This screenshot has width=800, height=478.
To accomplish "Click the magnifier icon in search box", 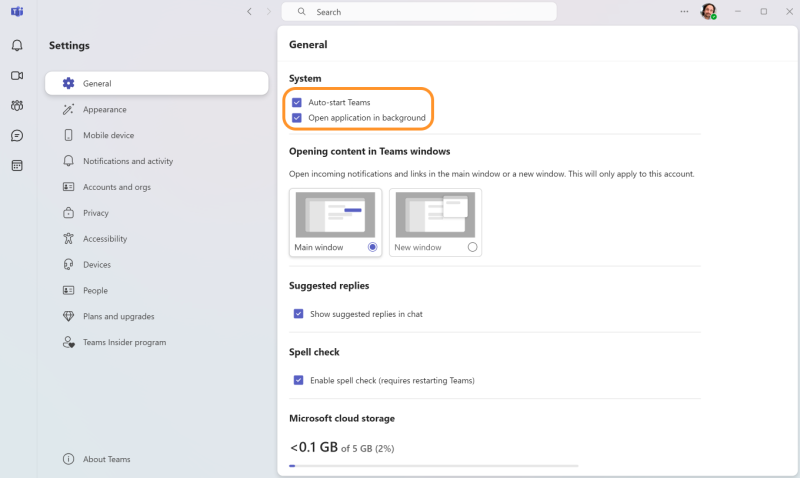I will (x=302, y=12).
